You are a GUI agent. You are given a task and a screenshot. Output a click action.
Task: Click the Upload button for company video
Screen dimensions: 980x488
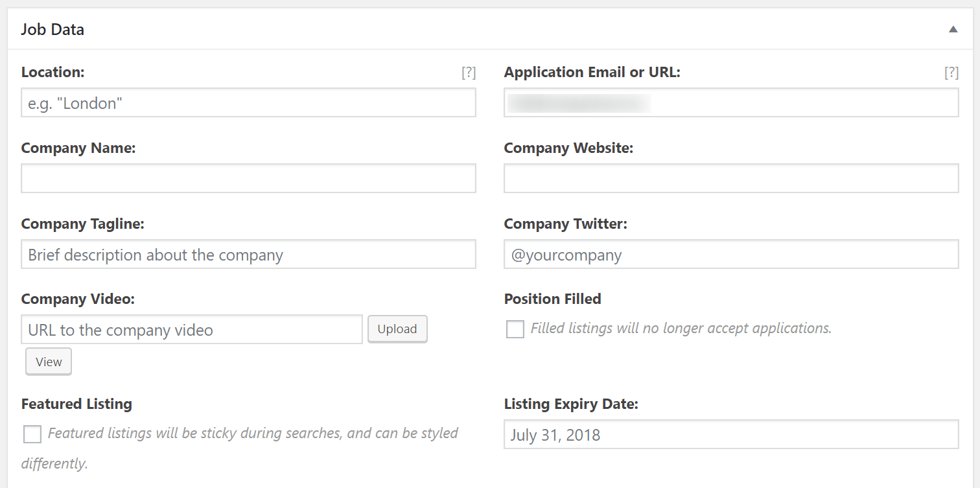(397, 329)
